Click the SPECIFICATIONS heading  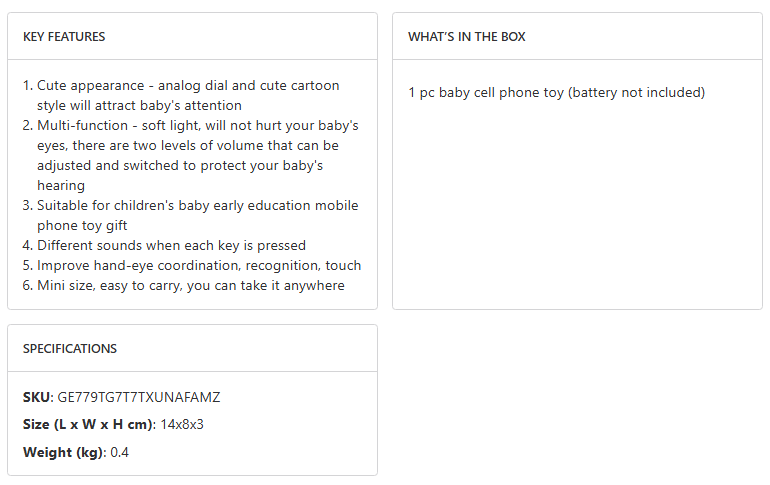tap(70, 349)
